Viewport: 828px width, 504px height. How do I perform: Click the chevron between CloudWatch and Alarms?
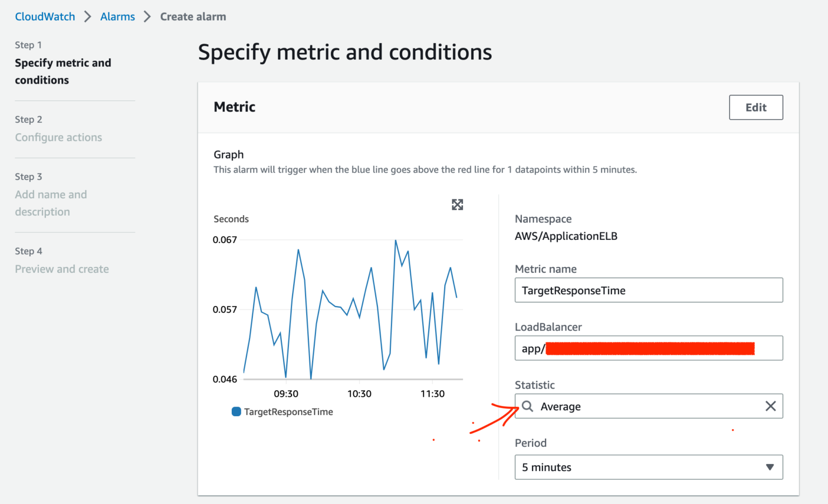87,16
